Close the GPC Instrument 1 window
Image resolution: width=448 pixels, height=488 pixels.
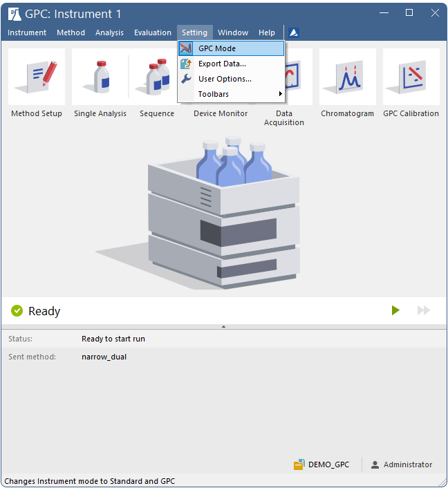[435, 12]
